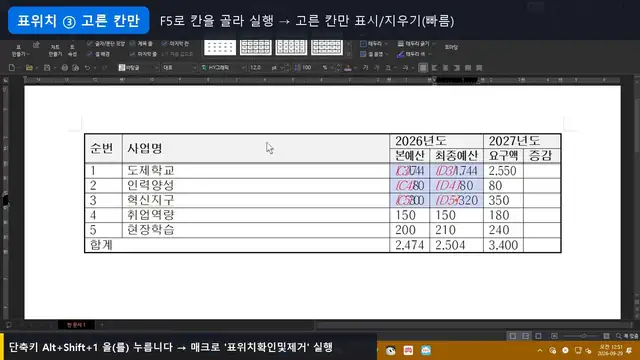640x360 pixels.
Task: Open the 대표 language dropdown
Action: [x=179, y=68]
